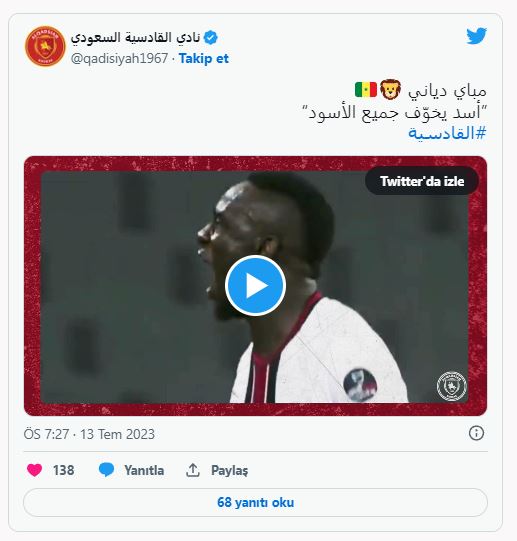Like the tweet with the heart icon
Viewport: 517px width, 541px height.
(35, 470)
